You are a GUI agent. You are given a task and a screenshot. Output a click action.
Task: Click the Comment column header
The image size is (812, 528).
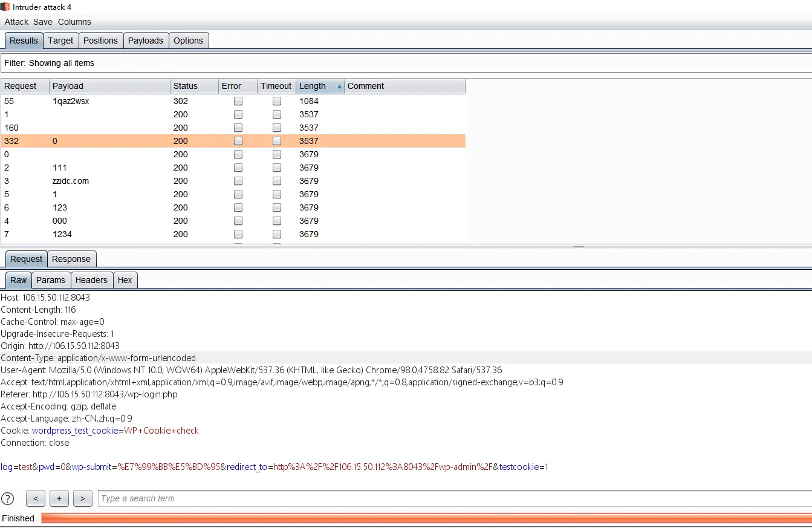point(405,86)
